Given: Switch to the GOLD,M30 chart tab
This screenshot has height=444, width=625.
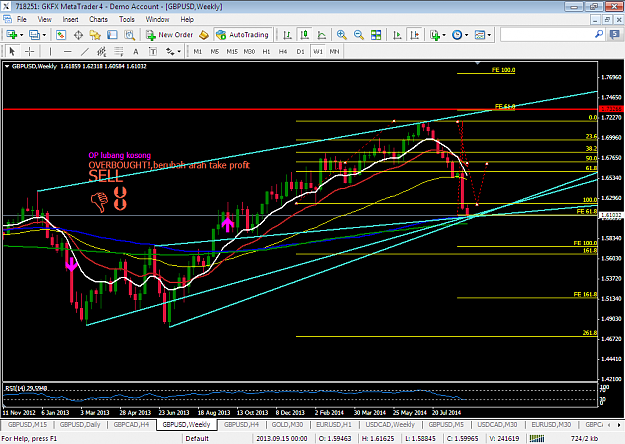Looking at the screenshot, I should (287, 424).
